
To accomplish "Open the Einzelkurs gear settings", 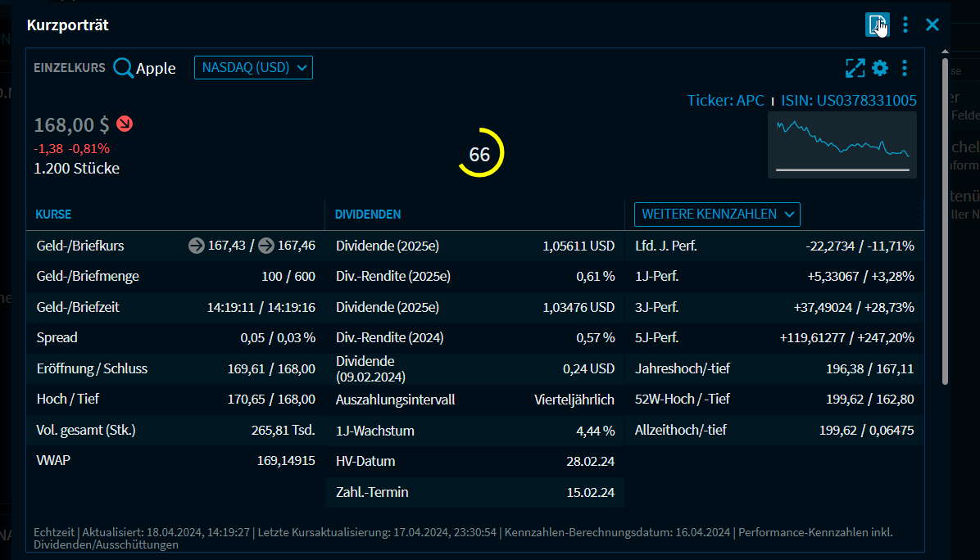I will pyautogui.click(x=880, y=68).
